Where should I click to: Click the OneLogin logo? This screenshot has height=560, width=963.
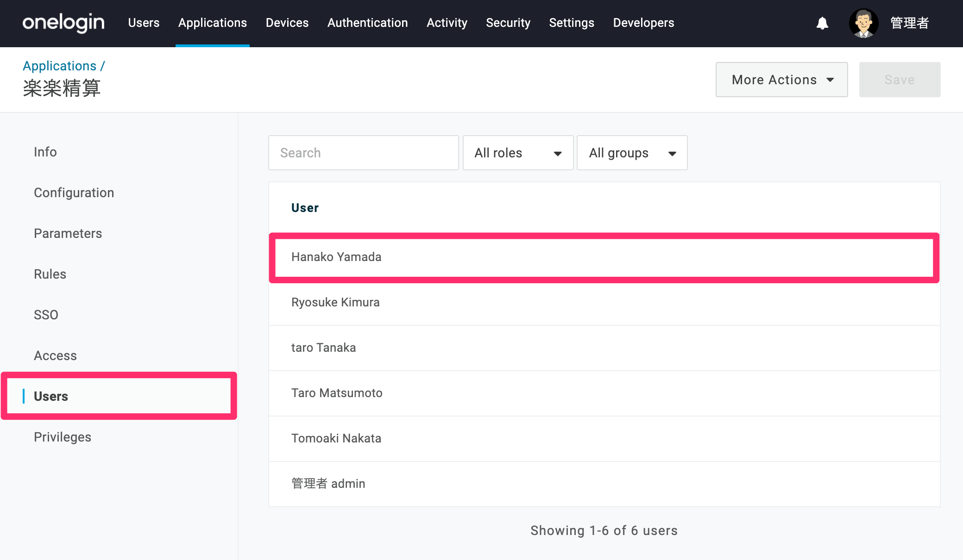click(x=63, y=23)
